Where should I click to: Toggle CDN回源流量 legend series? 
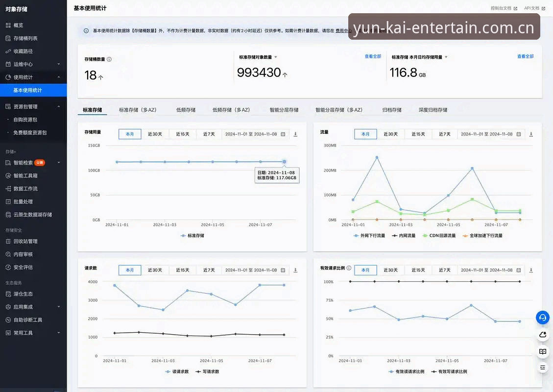tap(439, 236)
